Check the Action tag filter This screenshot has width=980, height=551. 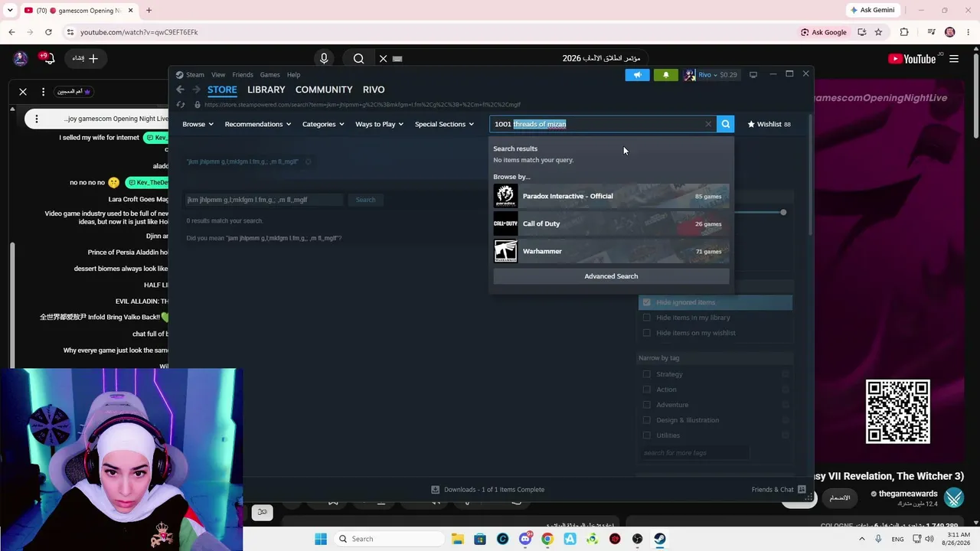pos(647,390)
